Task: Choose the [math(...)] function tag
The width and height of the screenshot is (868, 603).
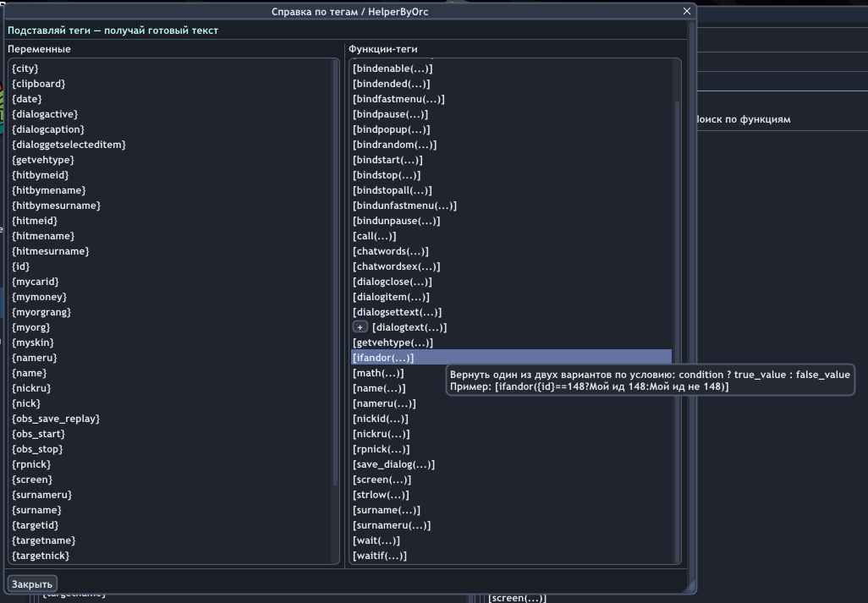Action: coord(378,373)
